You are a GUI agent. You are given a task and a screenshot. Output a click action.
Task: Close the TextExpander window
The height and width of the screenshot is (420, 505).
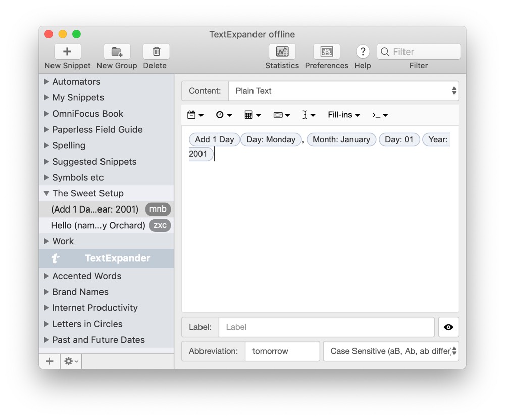point(48,34)
